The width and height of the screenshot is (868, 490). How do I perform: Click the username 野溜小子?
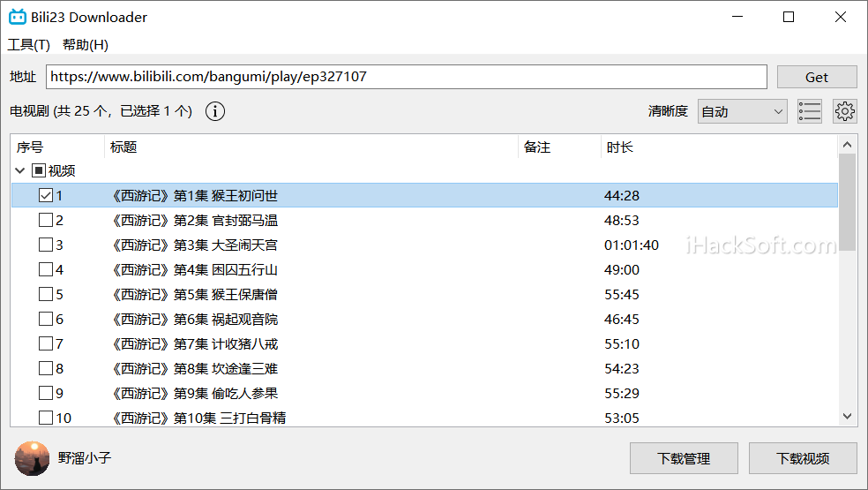85,458
